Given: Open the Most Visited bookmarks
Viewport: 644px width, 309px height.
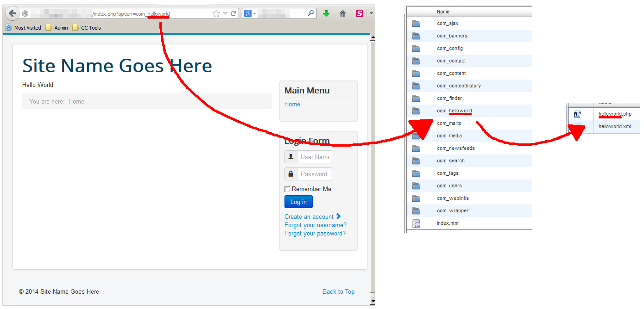Looking at the screenshot, I should (23, 28).
